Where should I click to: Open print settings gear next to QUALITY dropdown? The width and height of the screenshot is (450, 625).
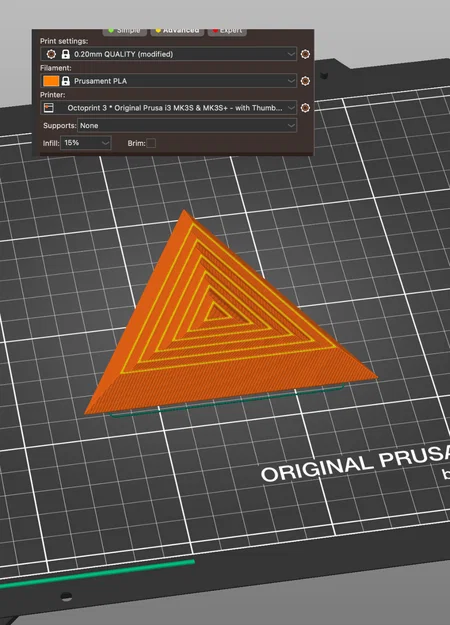coord(305,54)
